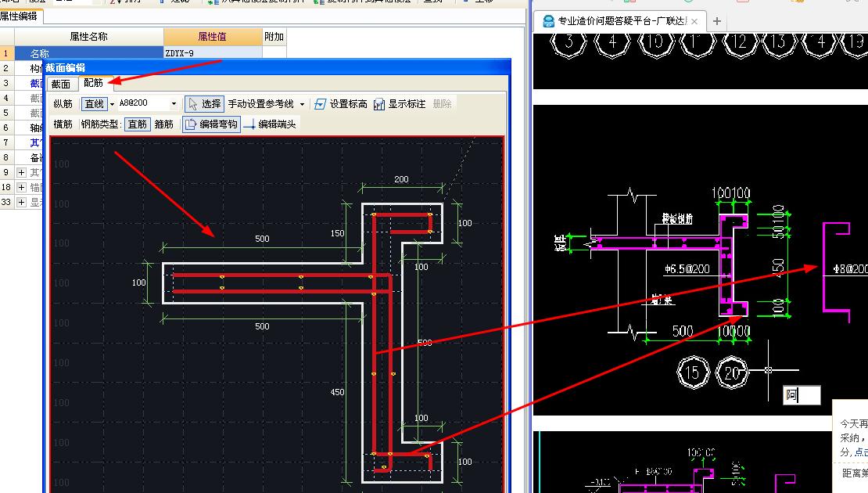Click the 450 dimension label
This screenshot has width=868, height=493.
(x=338, y=392)
